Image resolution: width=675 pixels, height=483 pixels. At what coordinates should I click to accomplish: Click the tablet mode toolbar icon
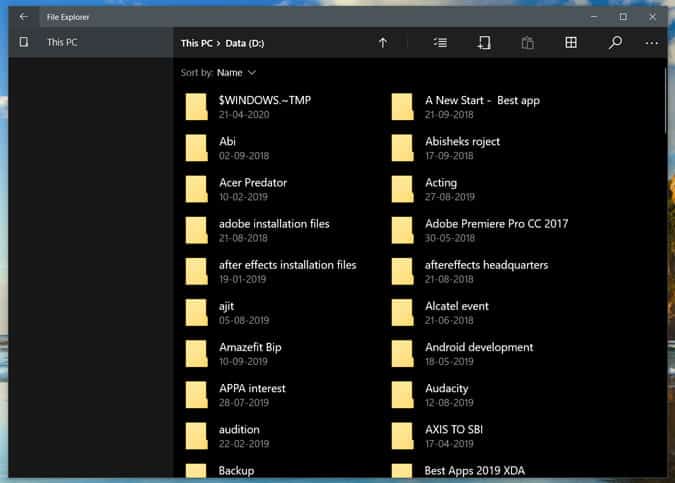[x=484, y=43]
